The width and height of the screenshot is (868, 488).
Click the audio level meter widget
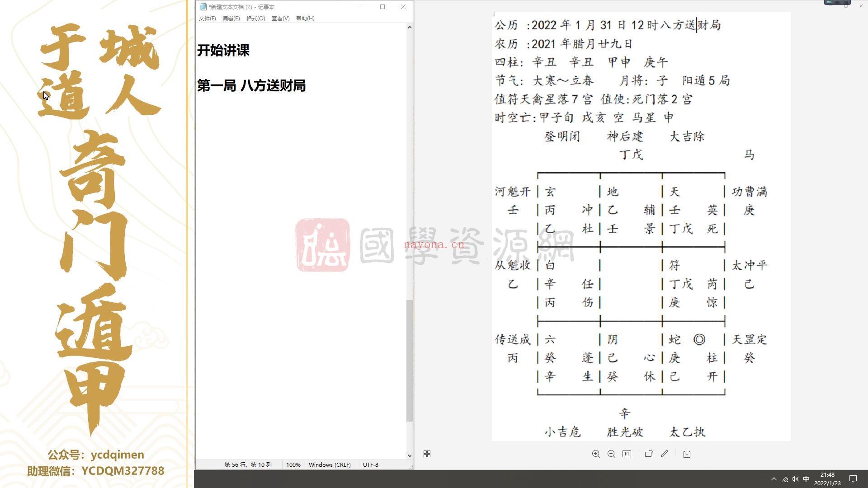(837, 3)
